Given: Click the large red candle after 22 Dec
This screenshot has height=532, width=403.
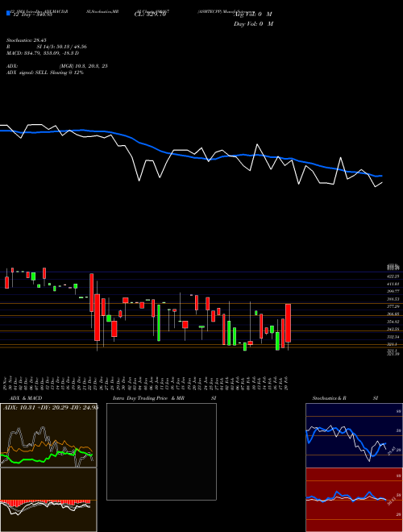Looking at the screenshot, I should 97,318.
